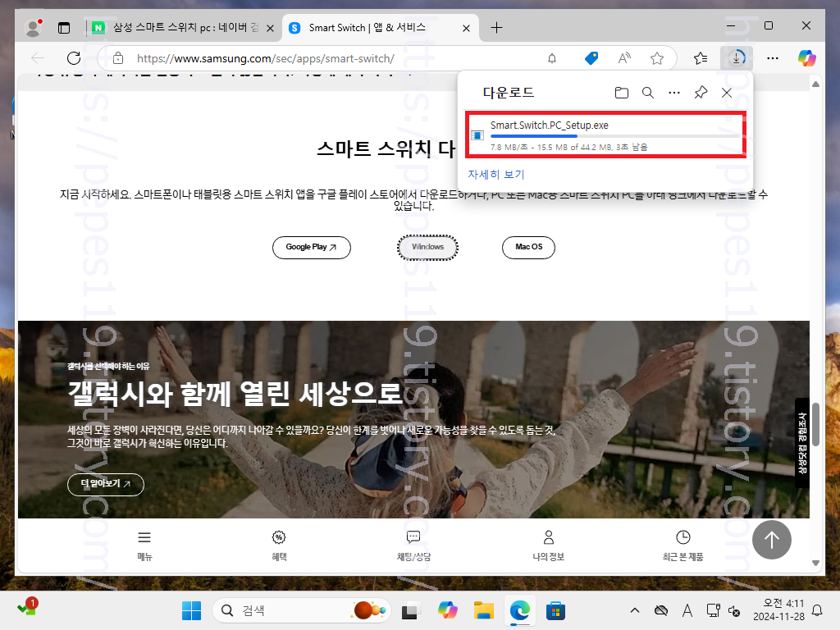Open the clock showing 오전 4:11
The image size is (840, 630).
tap(778, 610)
